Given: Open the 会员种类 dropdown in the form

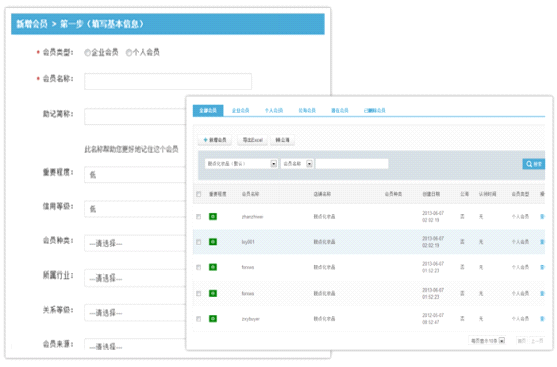Looking at the screenshot, I should coord(135,243).
